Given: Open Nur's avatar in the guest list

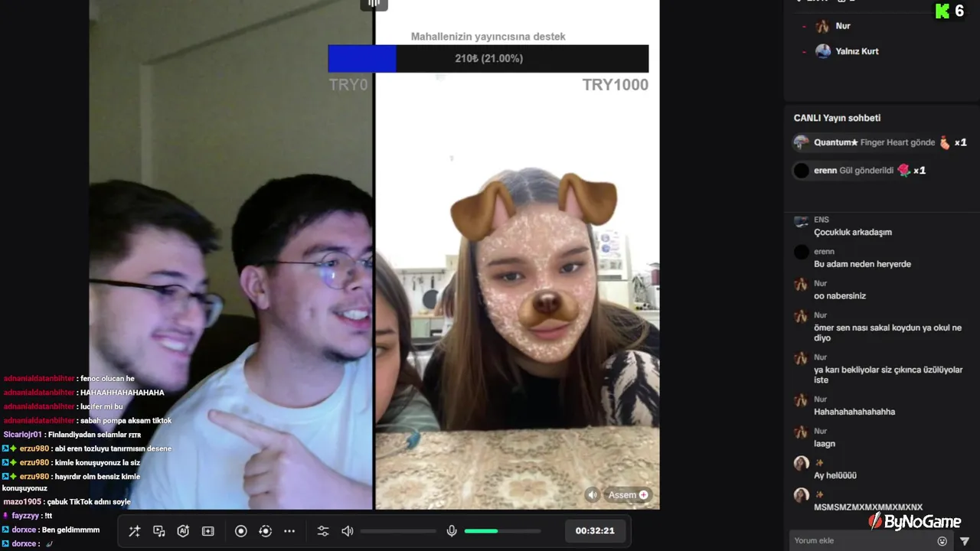Looking at the screenshot, I should (822, 26).
